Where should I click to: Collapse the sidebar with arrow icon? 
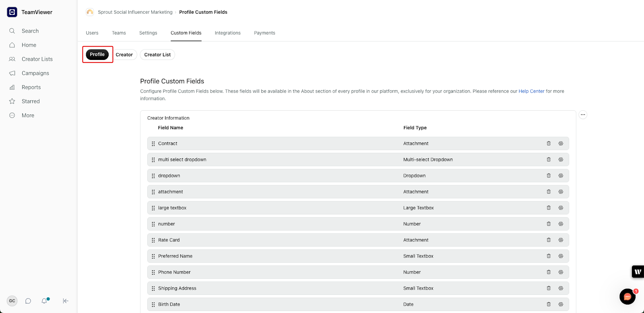pyautogui.click(x=66, y=301)
